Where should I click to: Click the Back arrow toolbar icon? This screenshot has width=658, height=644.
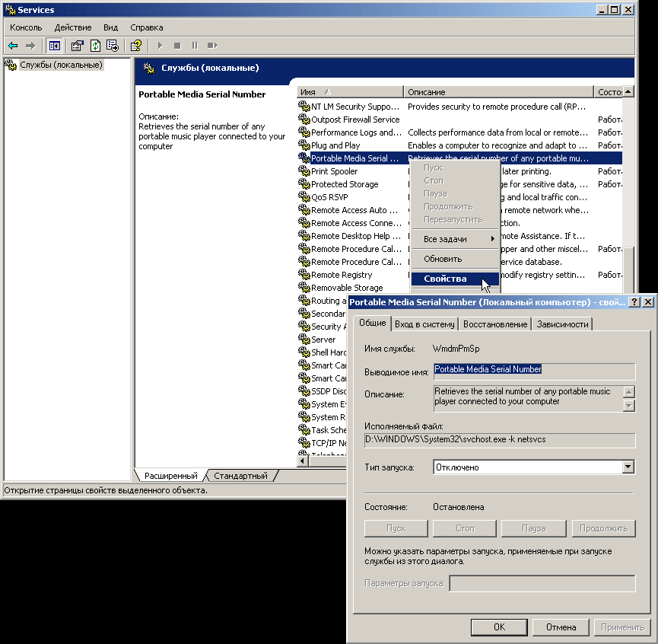(x=13, y=46)
